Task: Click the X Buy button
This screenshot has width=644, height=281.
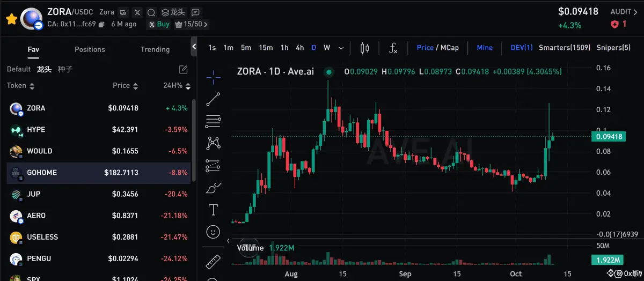Action: [159, 24]
